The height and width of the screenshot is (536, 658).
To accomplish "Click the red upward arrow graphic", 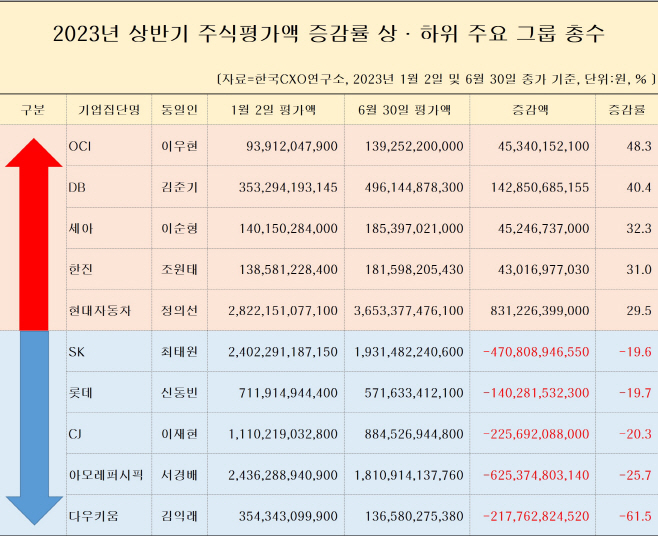I will (x=34, y=234).
